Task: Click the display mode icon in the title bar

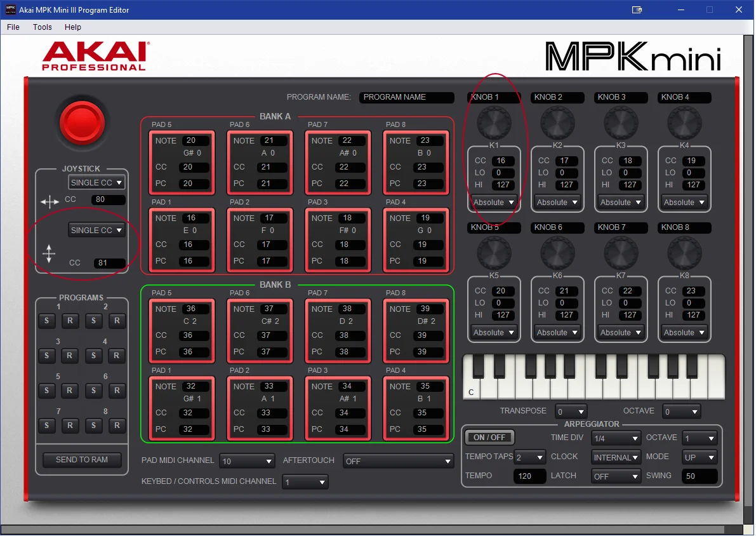Action: (637, 10)
